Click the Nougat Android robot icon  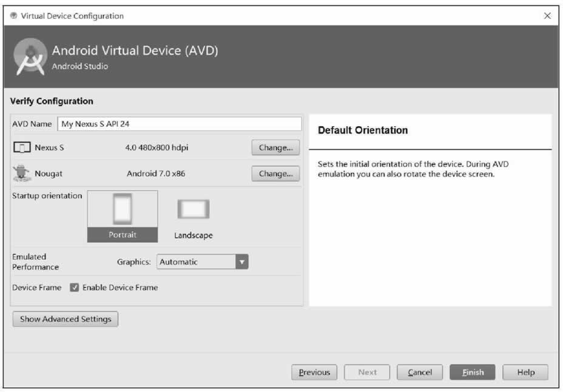coord(22,174)
